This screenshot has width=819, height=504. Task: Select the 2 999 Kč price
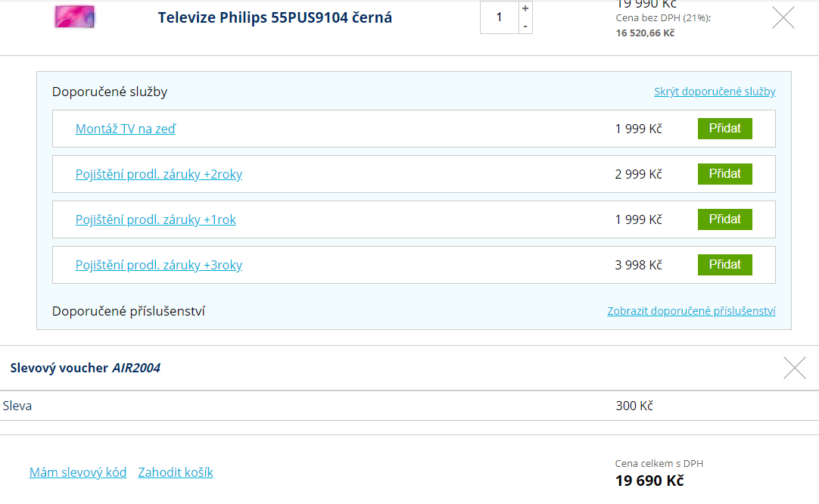(x=638, y=174)
